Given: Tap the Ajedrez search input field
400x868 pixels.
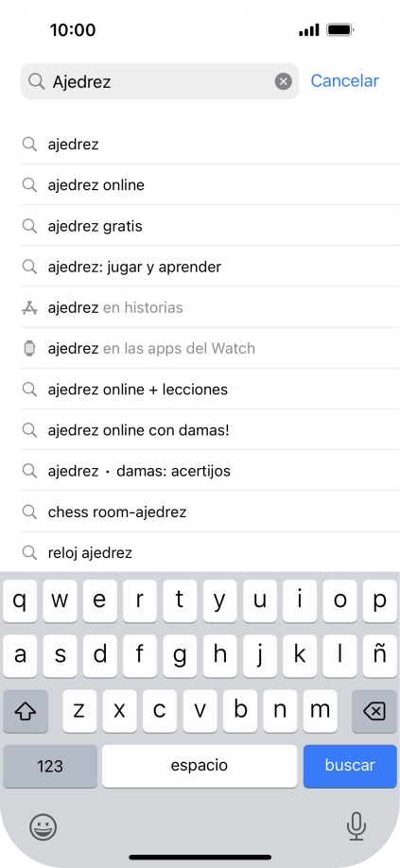Looking at the screenshot, I should tap(159, 81).
